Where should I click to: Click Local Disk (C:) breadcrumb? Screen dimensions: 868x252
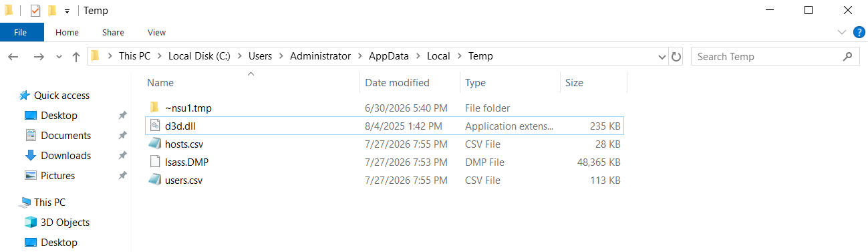tap(199, 56)
